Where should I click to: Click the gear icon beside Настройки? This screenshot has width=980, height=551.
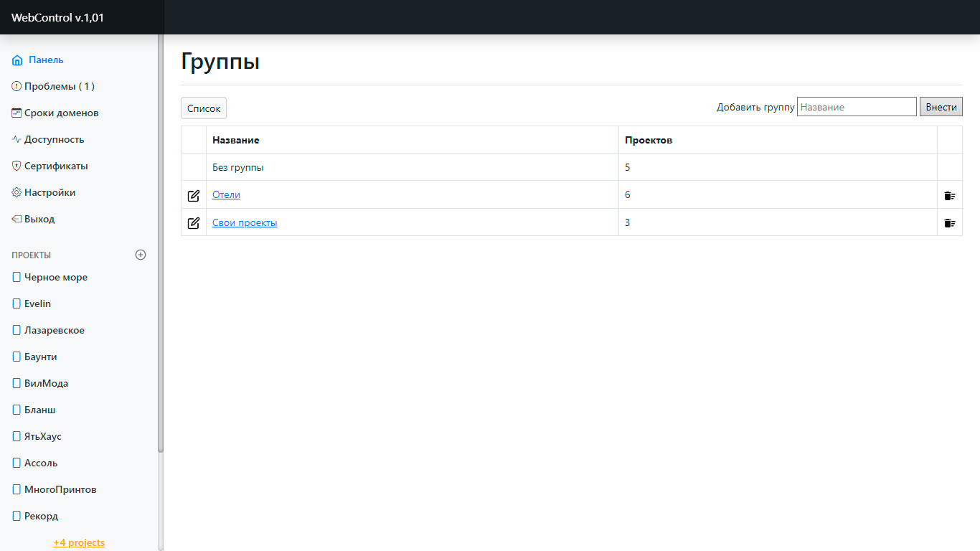point(17,193)
